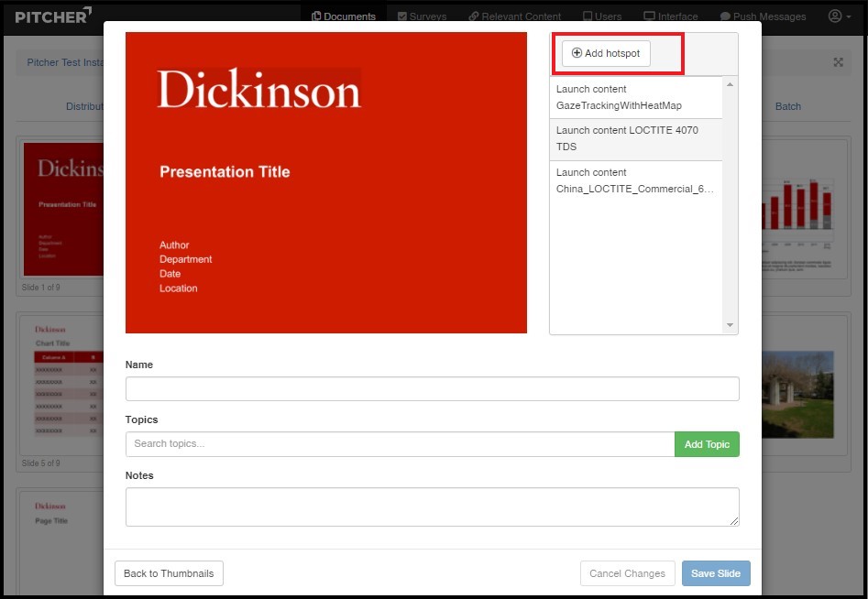Open the Interface tab
The height and width of the screenshot is (599, 868).
[x=670, y=16]
